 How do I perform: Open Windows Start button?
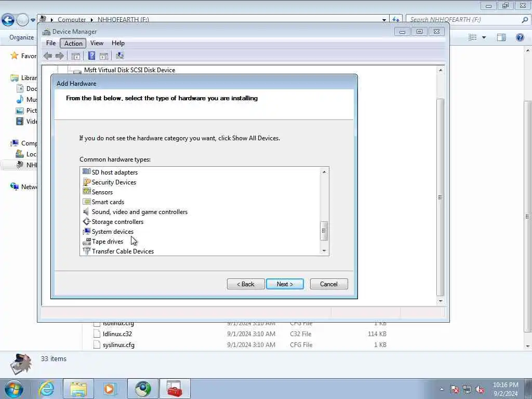tap(14, 389)
